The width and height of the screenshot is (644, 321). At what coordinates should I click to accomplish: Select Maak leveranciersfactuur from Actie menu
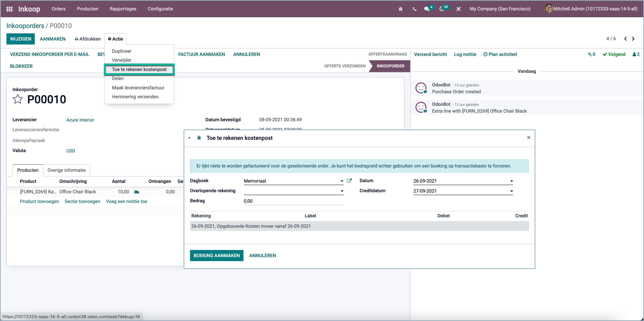coord(138,88)
